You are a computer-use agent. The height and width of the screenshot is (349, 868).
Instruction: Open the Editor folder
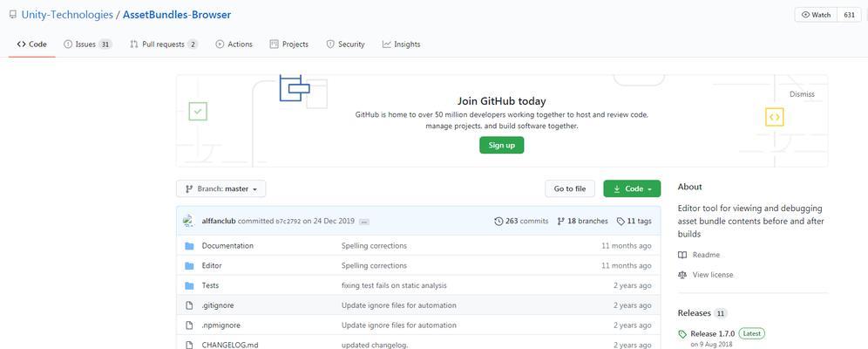point(212,265)
